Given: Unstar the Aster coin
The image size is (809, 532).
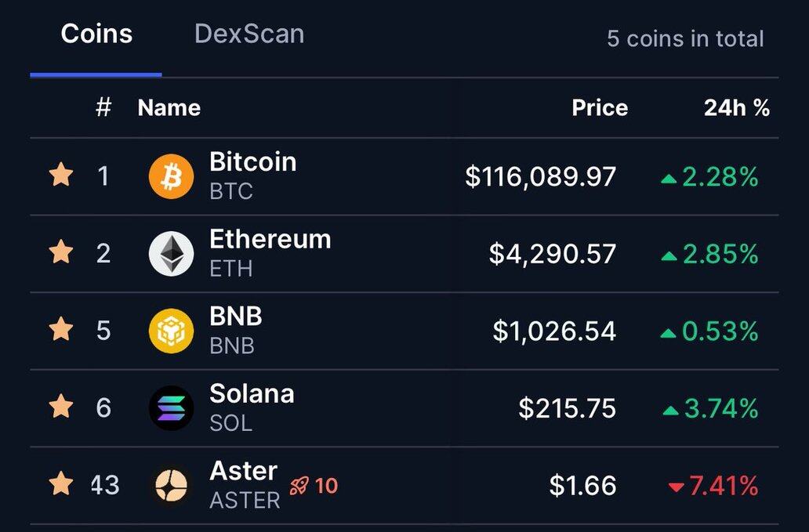Looking at the screenshot, I should point(61,485).
